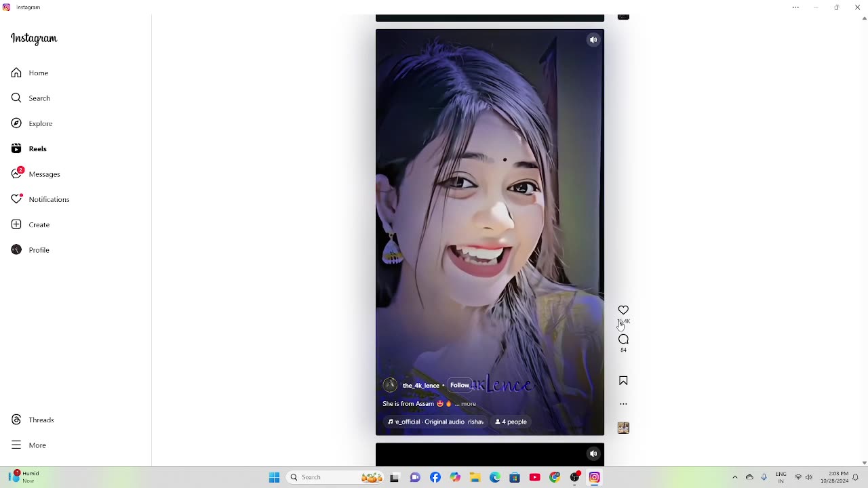This screenshot has height=488, width=868.
Task: Launch Facebook from the taskbar
Action: pos(435,477)
